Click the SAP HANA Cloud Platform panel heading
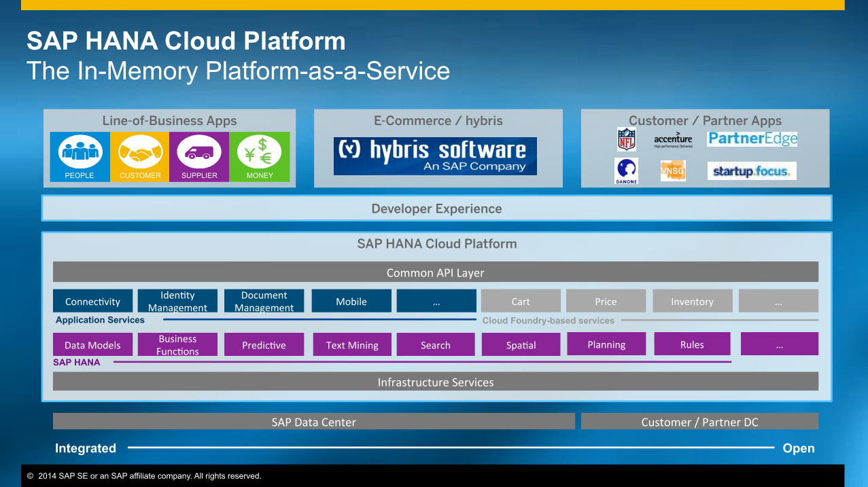This screenshot has width=868, height=487. 437,243
